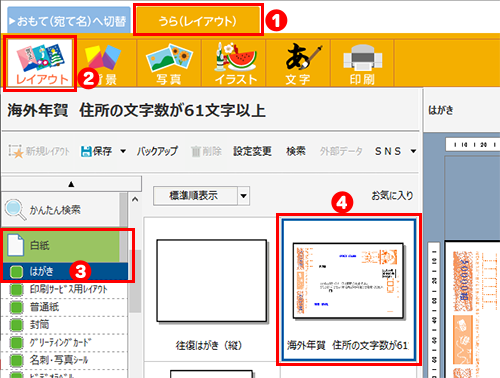Click the 外部データ button
This screenshot has height=378, width=500.
pos(341,151)
